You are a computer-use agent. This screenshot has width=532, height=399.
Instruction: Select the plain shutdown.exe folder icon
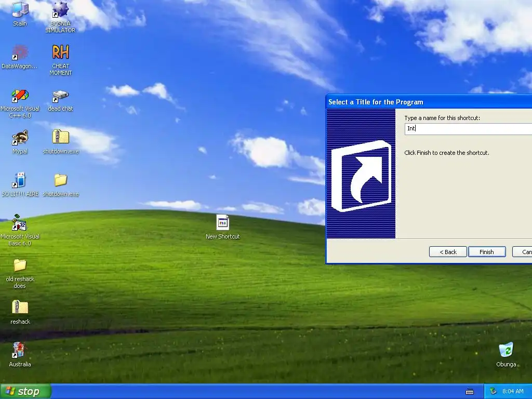(60, 180)
